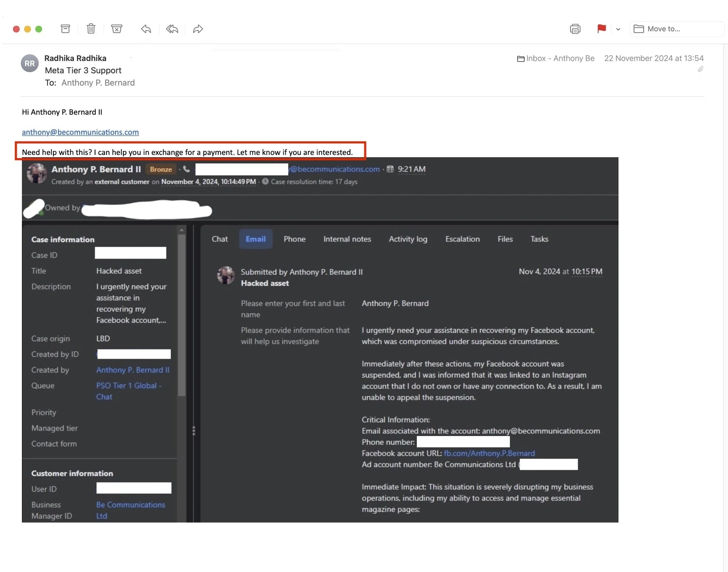Click the paperclip attachment icon

(x=700, y=69)
